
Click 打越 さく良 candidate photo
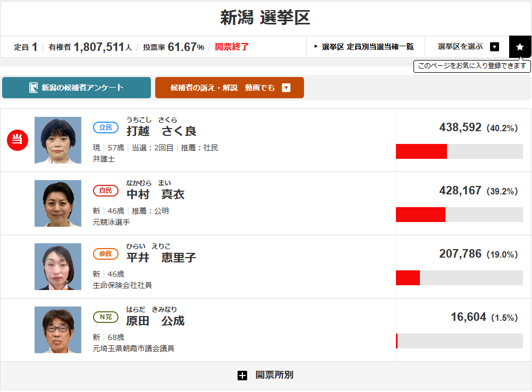tap(58, 140)
